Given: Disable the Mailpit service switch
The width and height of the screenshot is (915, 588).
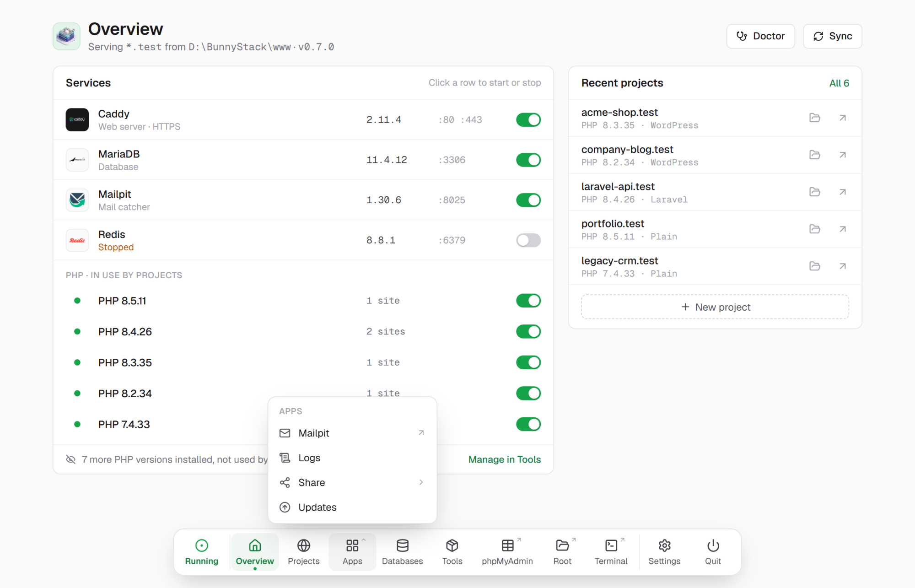Looking at the screenshot, I should (x=528, y=200).
